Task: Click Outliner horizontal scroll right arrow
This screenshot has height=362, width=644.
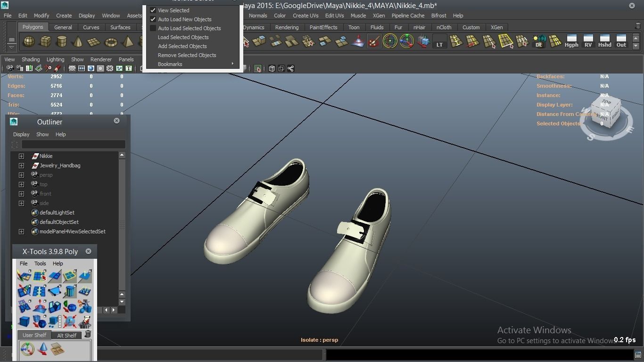Action: [x=114, y=310]
